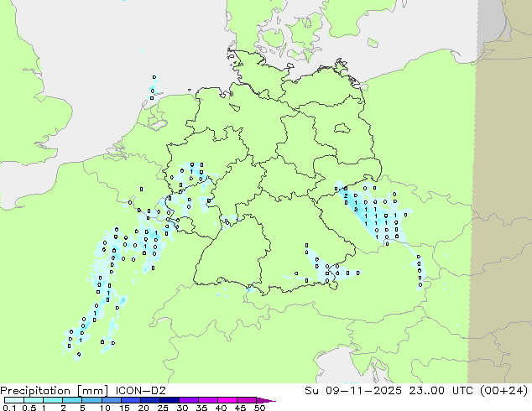Click the arrow tip above 50 mm
The image size is (532, 411).
point(266,400)
